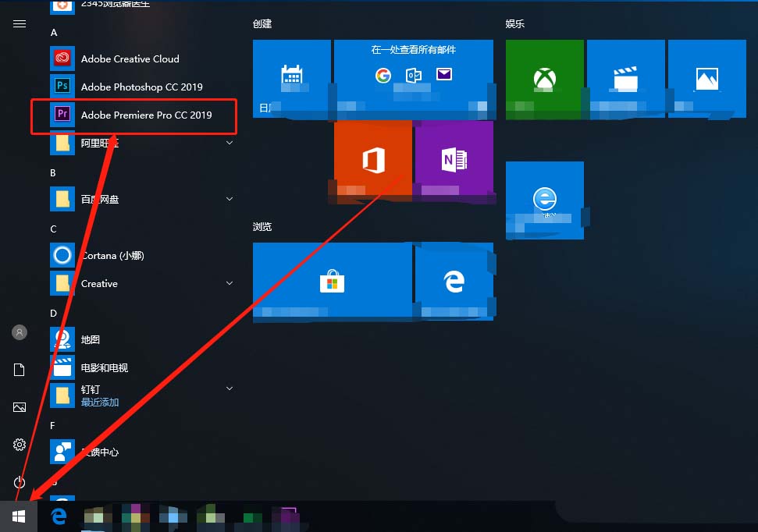
Task: Click the letter A section header
Action: [54, 33]
